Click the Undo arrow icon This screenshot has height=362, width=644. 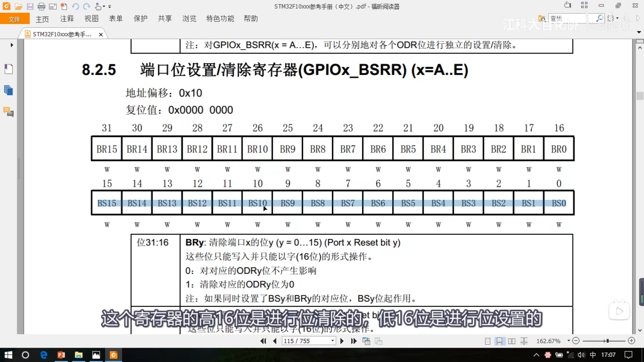click(x=75, y=6)
